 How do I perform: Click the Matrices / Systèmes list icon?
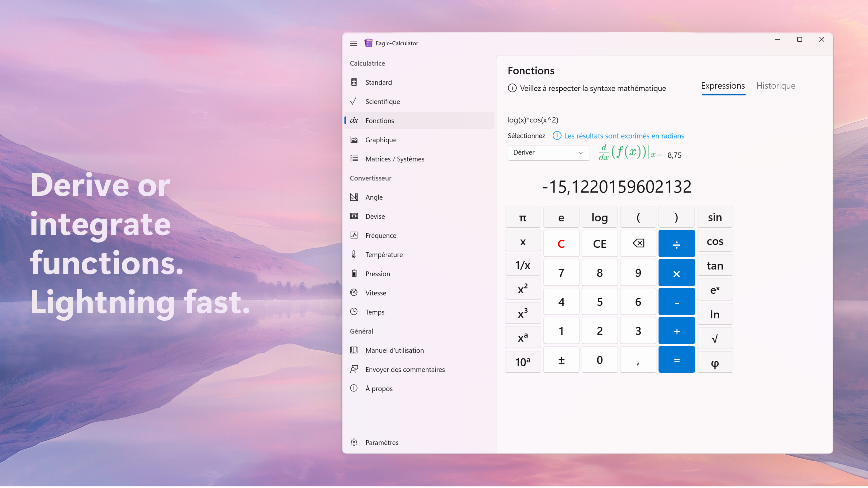point(354,159)
